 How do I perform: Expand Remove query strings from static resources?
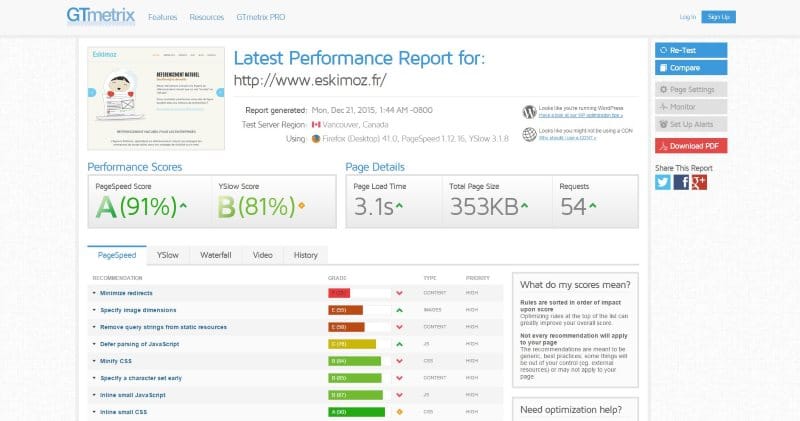pos(163,327)
